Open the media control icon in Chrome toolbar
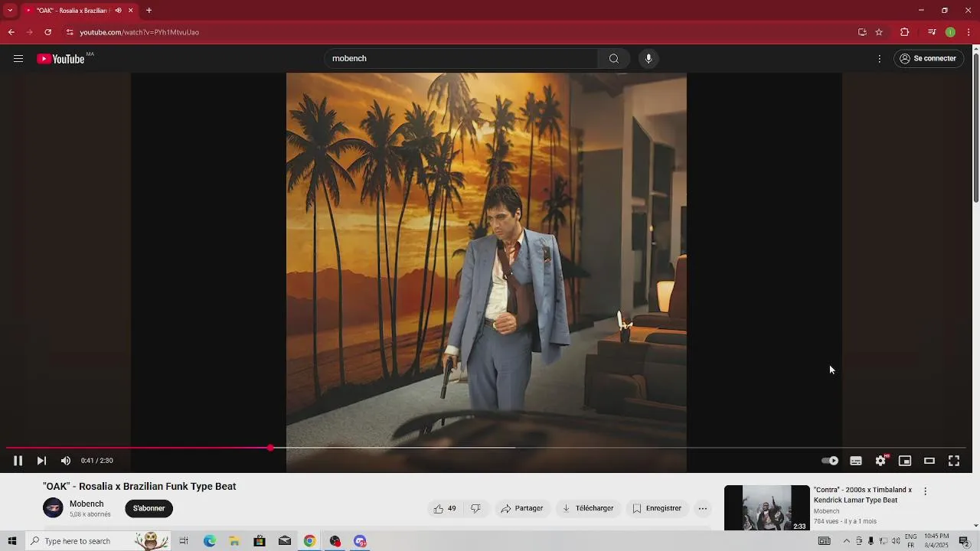The height and width of the screenshot is (551, 980). tap(932, 32)
